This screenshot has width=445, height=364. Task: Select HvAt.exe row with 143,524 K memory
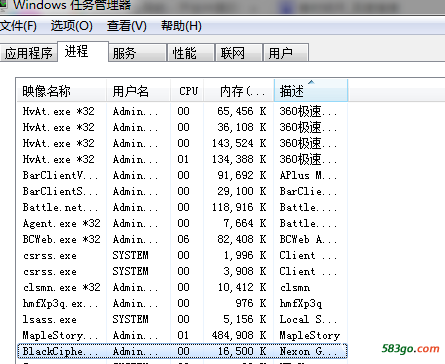coord(182,143)
